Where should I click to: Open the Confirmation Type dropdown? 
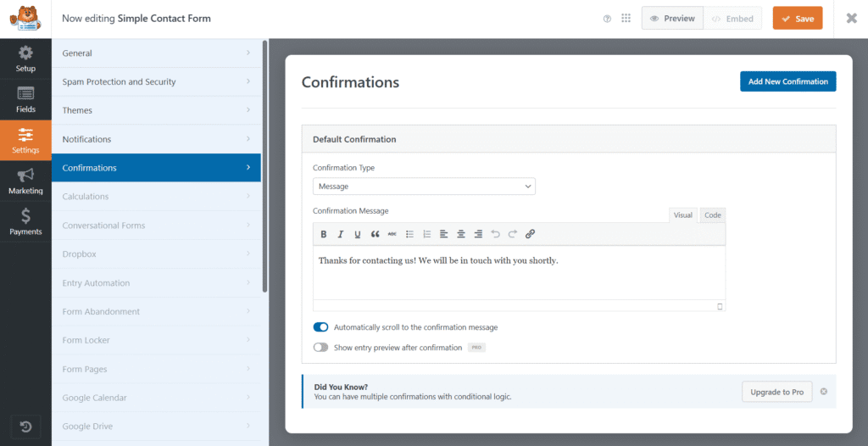tap(424, 187)
